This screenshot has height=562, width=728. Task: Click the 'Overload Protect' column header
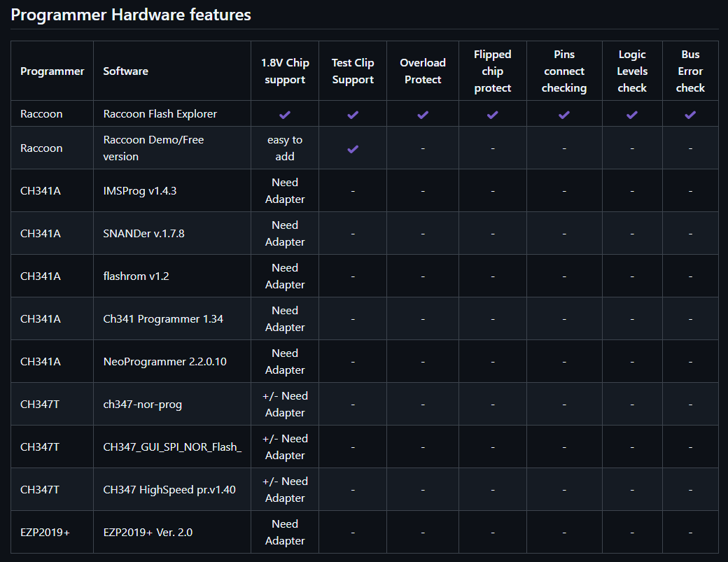423,71
